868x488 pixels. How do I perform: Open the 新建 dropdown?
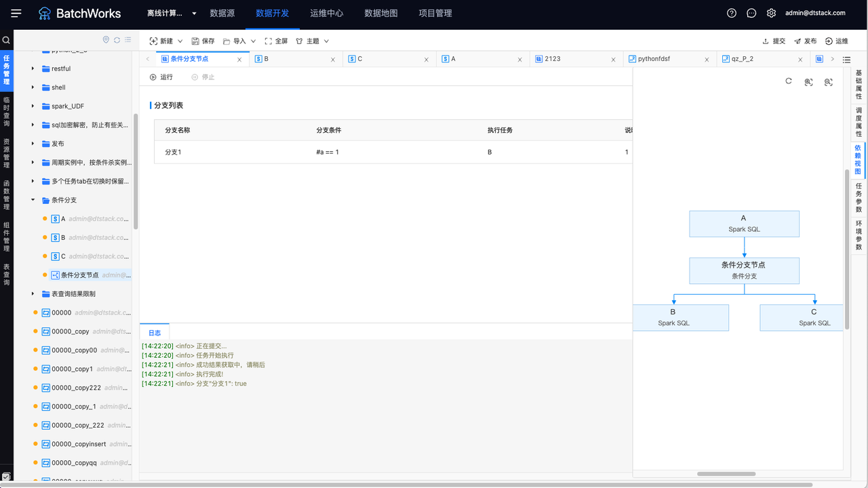pos(165,41)
